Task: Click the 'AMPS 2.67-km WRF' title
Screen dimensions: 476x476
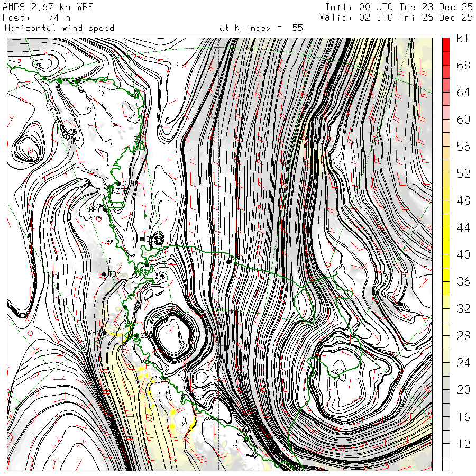Action: (40, 7)
